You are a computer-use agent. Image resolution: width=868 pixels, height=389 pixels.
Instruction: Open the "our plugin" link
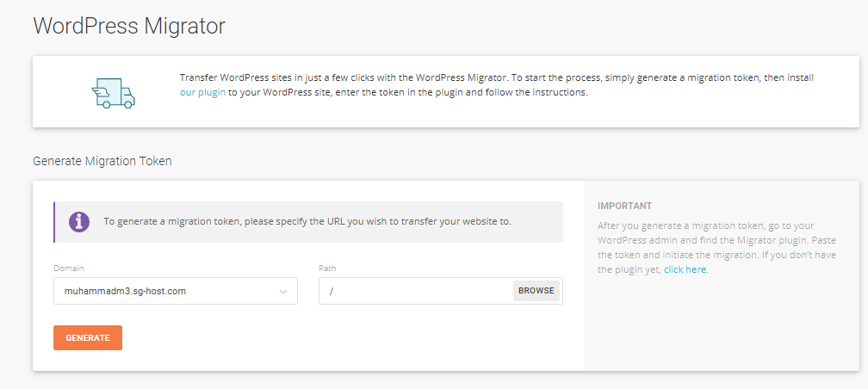(x=202, y=92)
